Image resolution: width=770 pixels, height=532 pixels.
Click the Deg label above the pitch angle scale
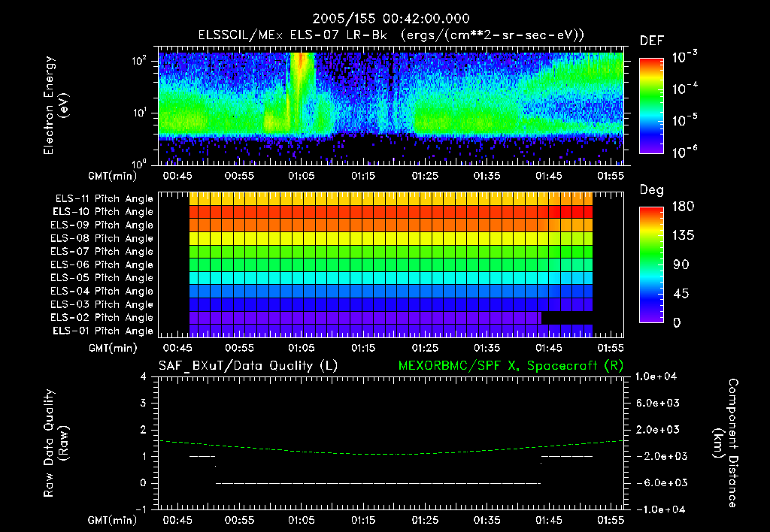(651, 190)
